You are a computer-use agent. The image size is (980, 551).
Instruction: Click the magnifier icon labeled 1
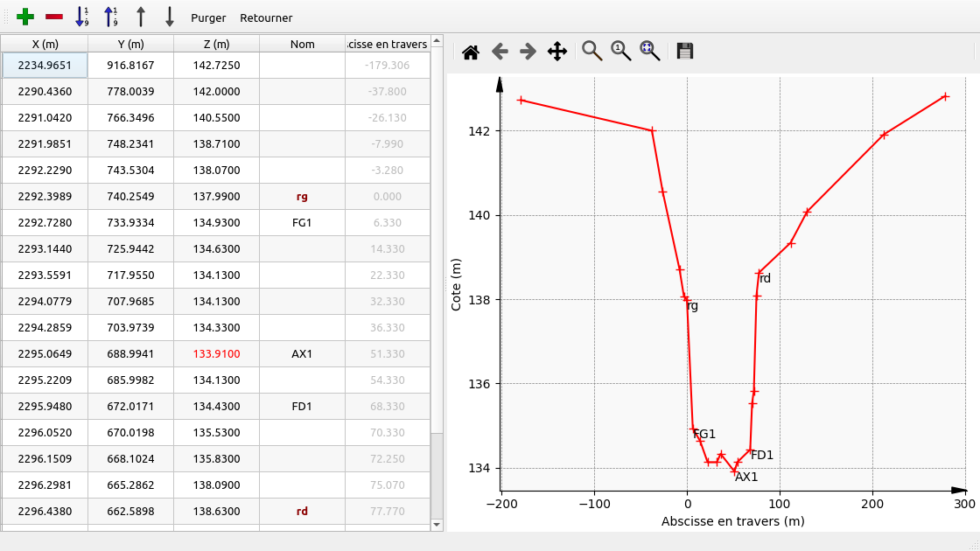click(621, 52)
